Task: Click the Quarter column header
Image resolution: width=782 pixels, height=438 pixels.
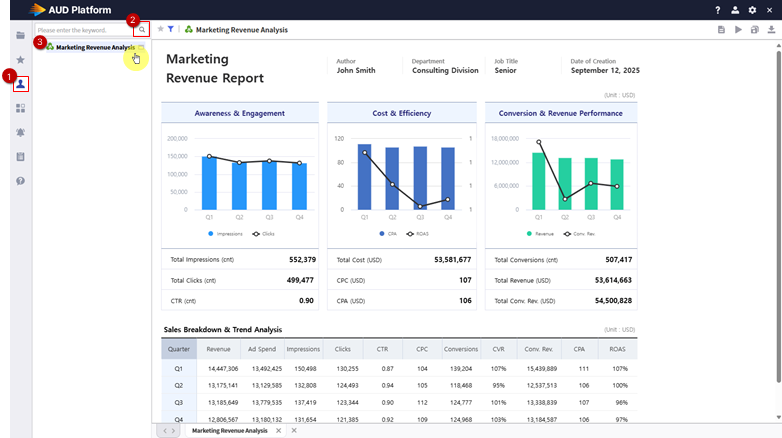Action: tap(179, 349)
